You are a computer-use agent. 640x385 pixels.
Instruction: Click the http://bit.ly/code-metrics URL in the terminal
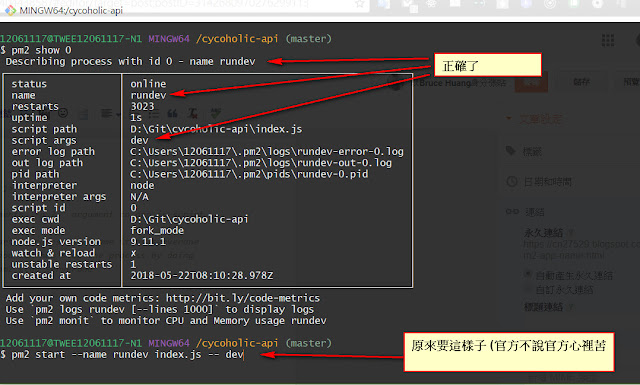coord(243,298)
